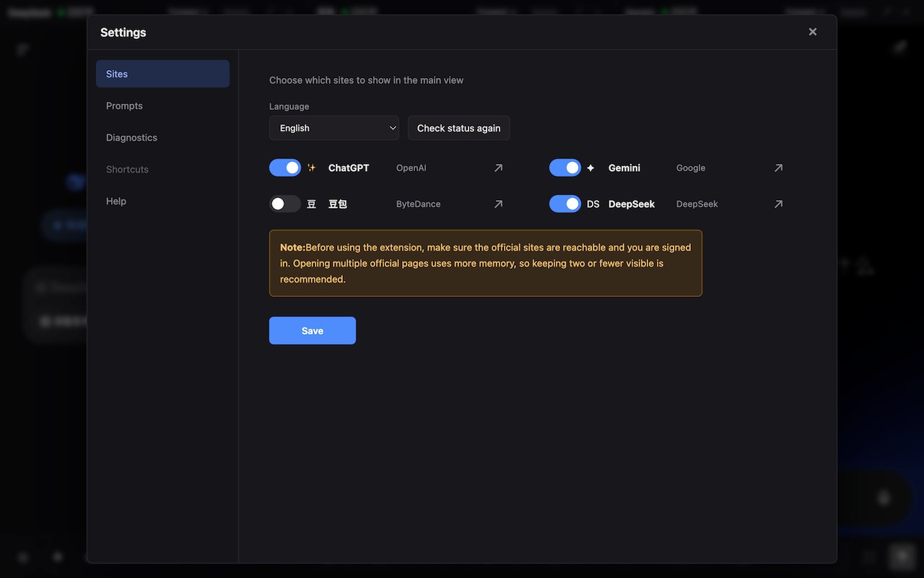Turn off the Gemini toggle
This screenshot has height=578, width=924.
pyautogui.click(x=565, y=168)
